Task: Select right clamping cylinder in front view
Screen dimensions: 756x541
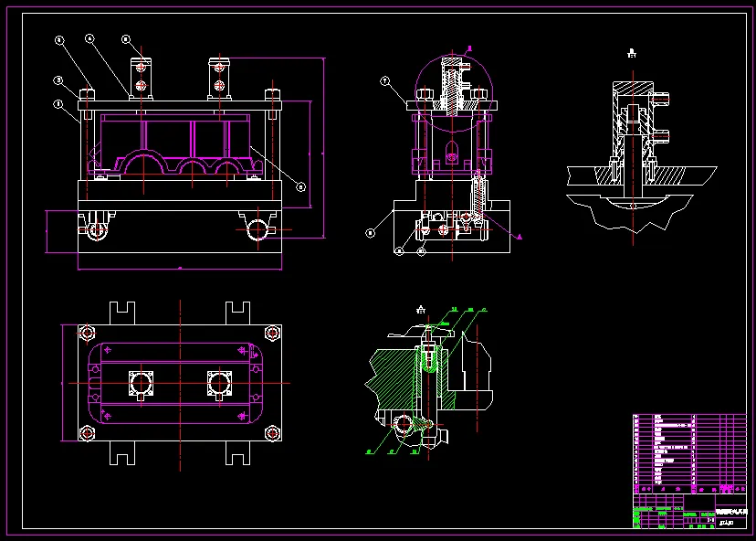Action: coord(219,79)
